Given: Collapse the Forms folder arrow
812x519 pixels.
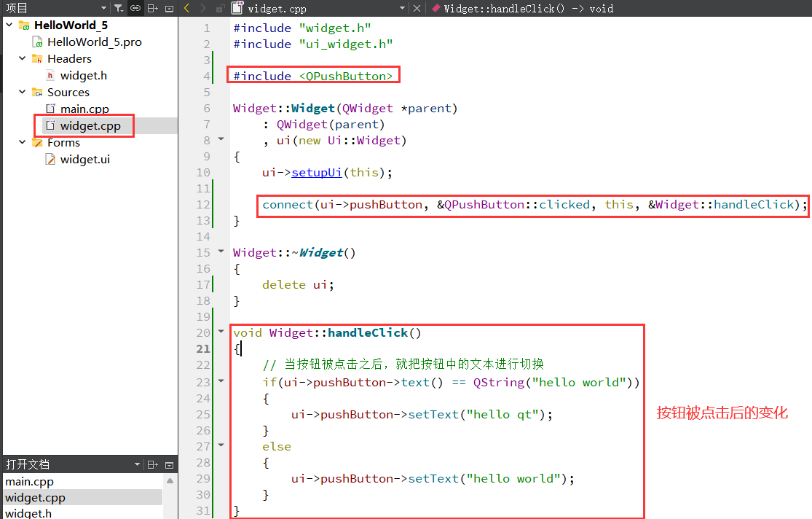Looking at the screenshot, I should [x=23, y=142].
